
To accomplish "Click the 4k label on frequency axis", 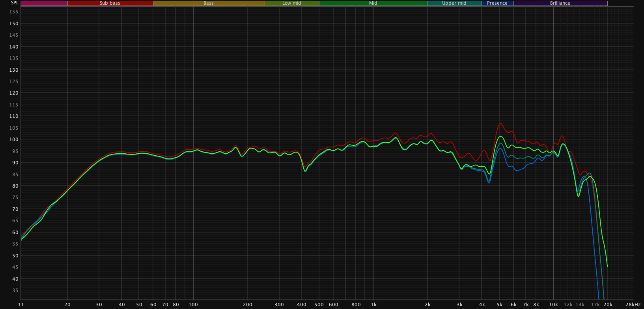I will tap(482, 305).
